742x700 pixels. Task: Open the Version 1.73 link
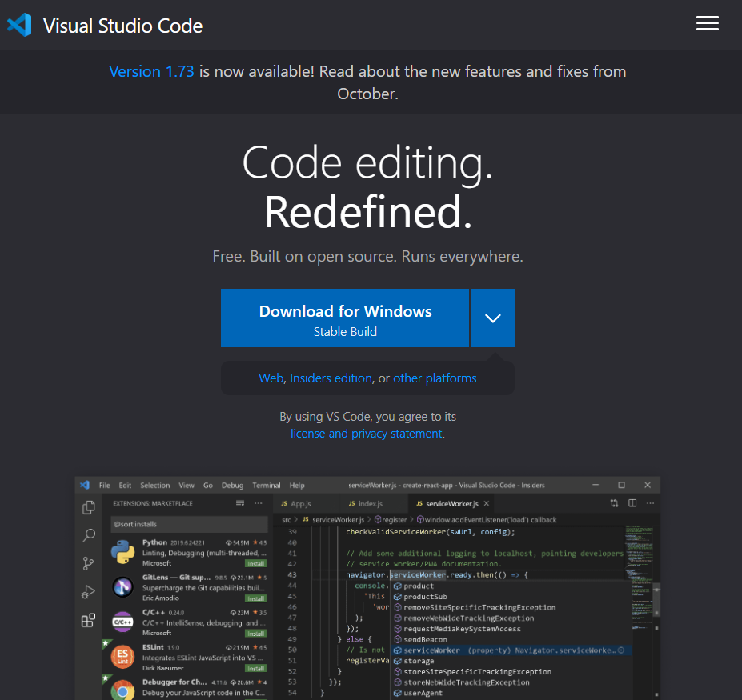coord(151,71)
